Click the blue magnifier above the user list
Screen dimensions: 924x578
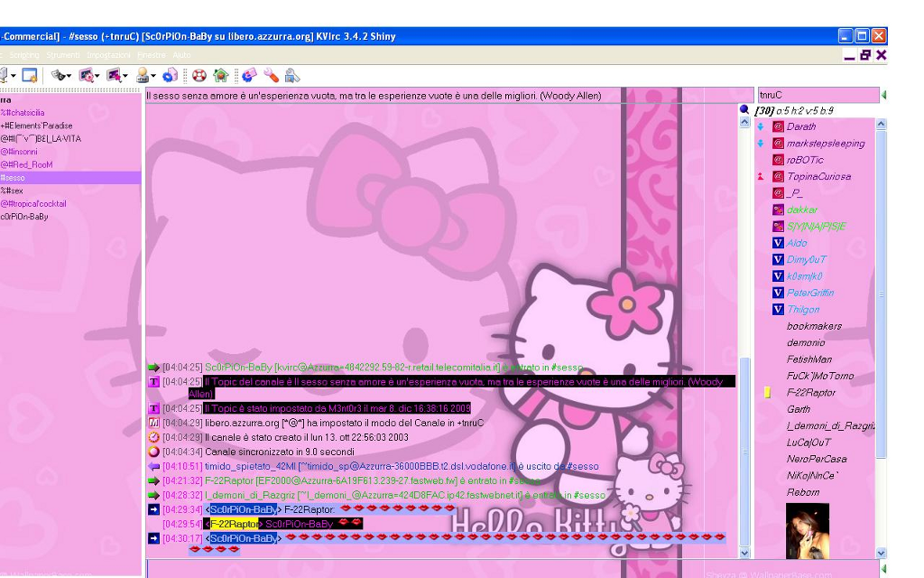point(744,110)
